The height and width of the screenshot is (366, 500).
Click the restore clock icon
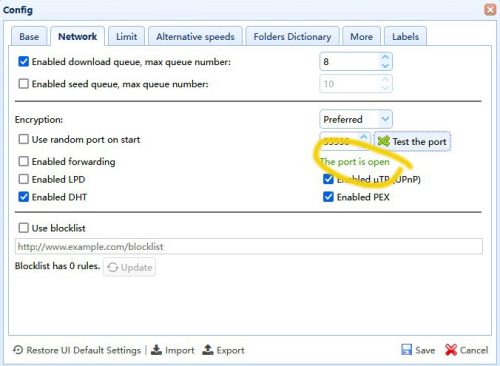pos(18,350)
